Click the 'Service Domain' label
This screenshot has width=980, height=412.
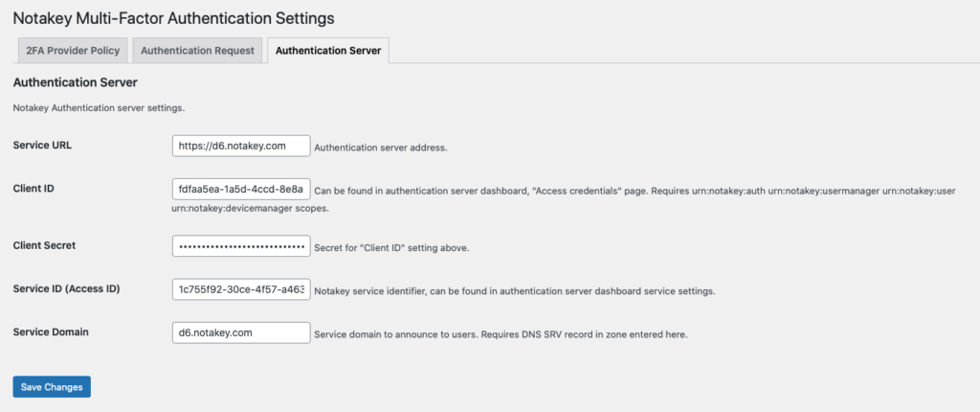coord(51,332)
